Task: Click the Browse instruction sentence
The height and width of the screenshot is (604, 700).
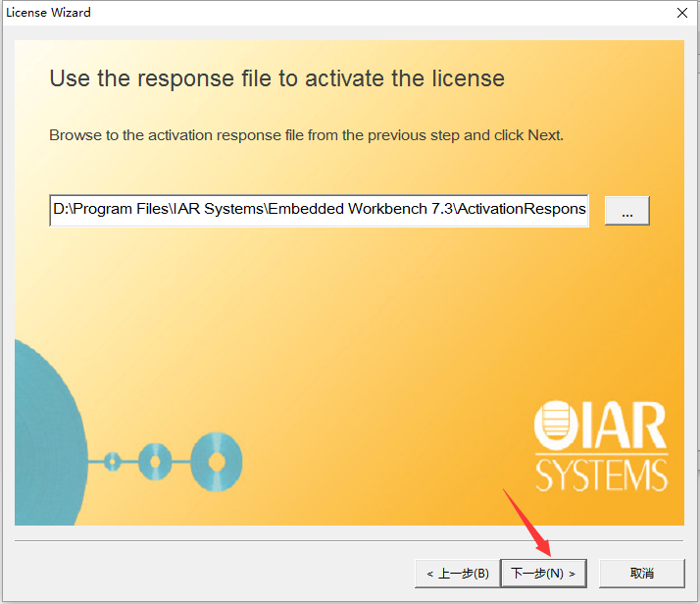Action: point(306,135)
